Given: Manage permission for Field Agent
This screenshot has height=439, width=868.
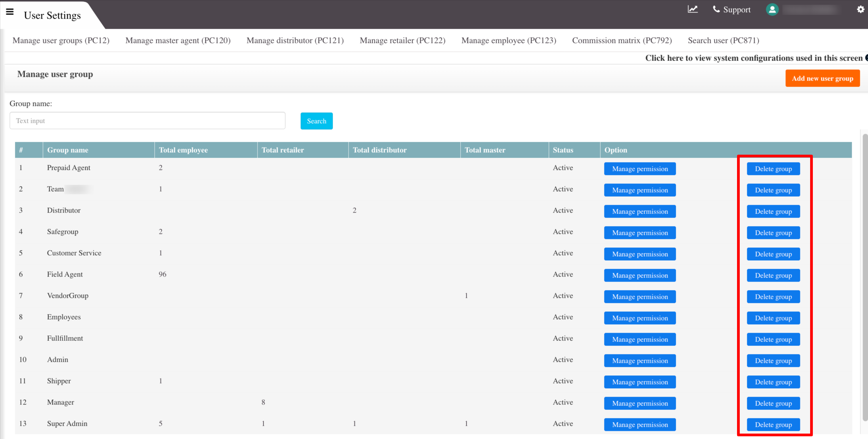Looking at the screenshot, I should 640,275.
